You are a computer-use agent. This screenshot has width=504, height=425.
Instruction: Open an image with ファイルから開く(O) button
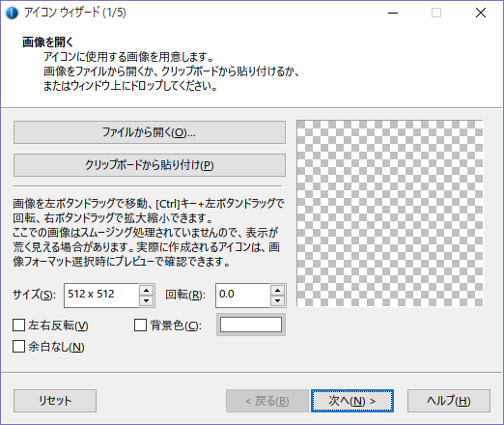(150, 132)
